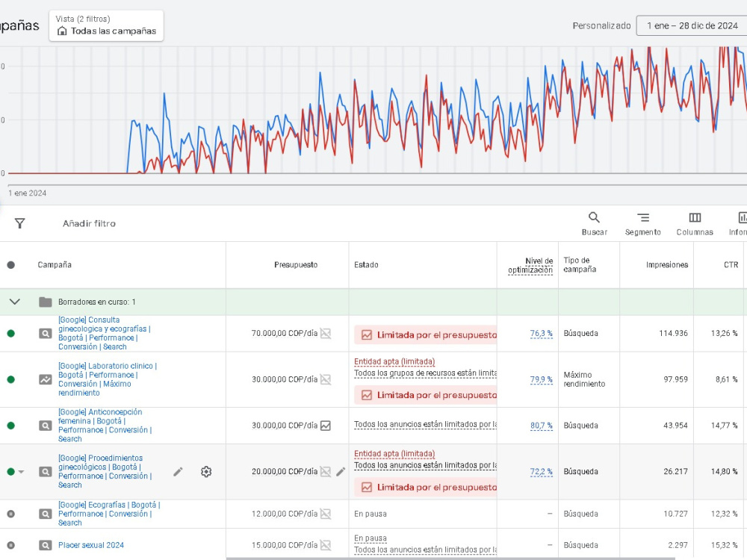The height and width of the screenshot is (560, 747).
Task: Click budget chart icon for Anticoncepción femenina
Action: 326,426
